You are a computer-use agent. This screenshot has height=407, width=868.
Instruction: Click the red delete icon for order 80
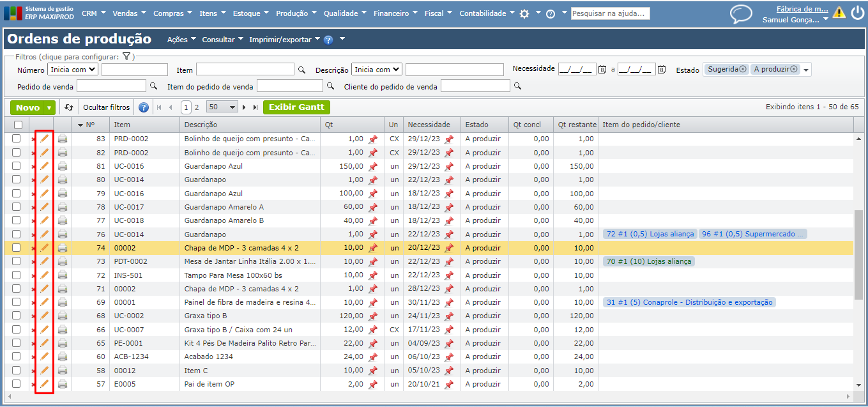(x=33, y=180)
